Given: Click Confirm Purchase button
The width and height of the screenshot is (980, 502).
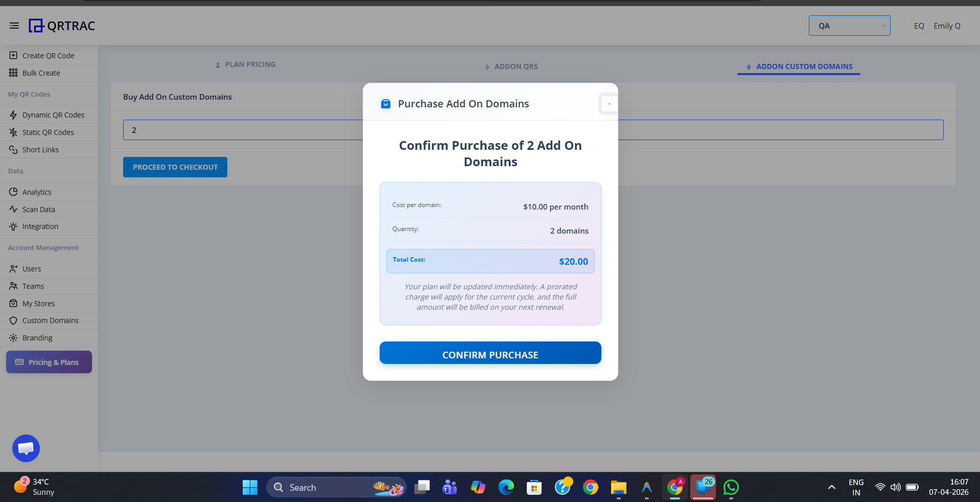Looking at the screenshot, I should point(489,354).
